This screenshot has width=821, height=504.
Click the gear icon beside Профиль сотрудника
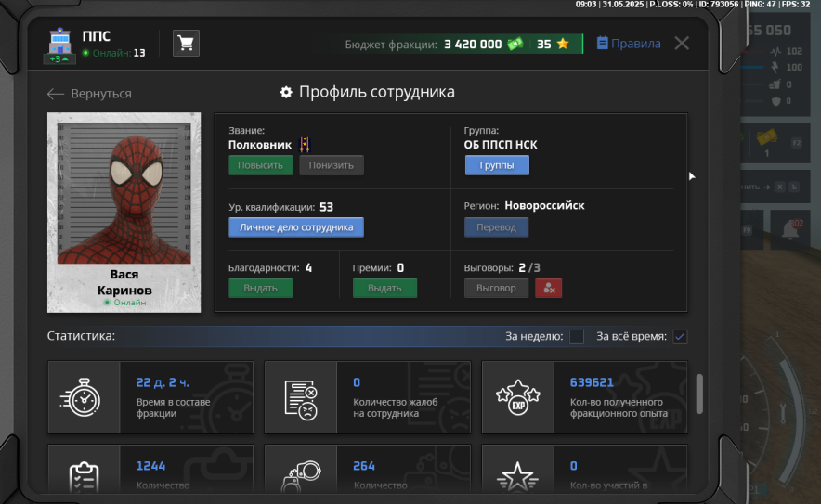coord(286,93)
